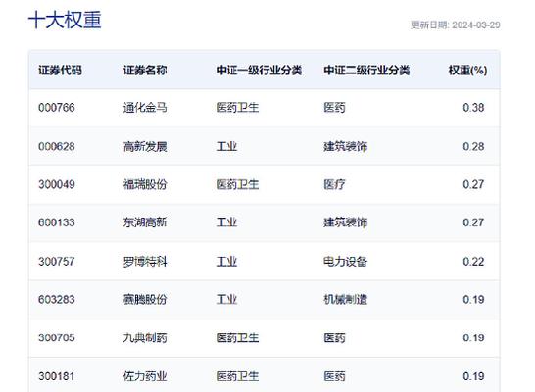Click 机械制造 industry cell
The width and height of the screenshot is (535, 392).
(345, 299)
